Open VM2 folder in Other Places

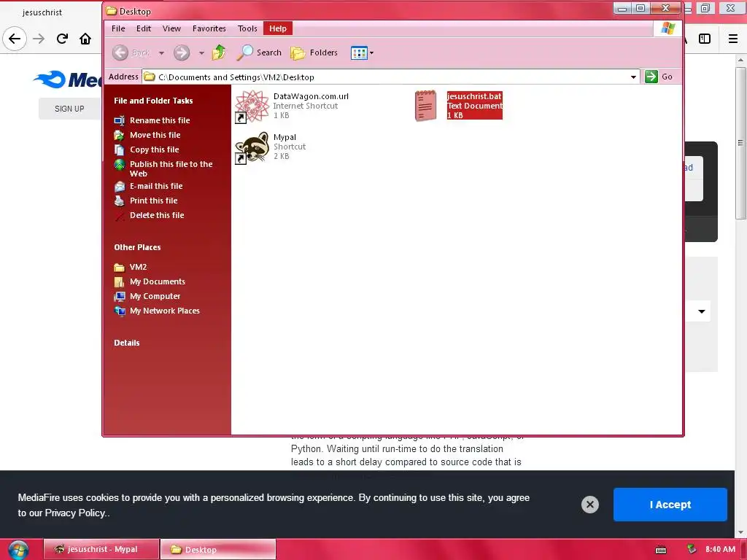click(138, 267)
